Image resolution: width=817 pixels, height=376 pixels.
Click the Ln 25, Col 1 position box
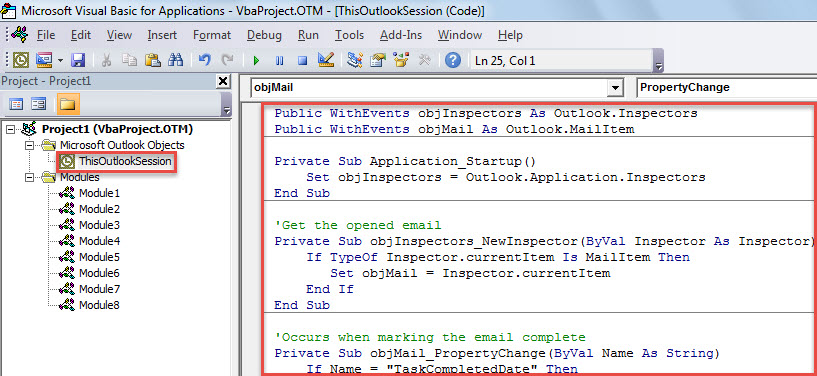pos(561,61)
